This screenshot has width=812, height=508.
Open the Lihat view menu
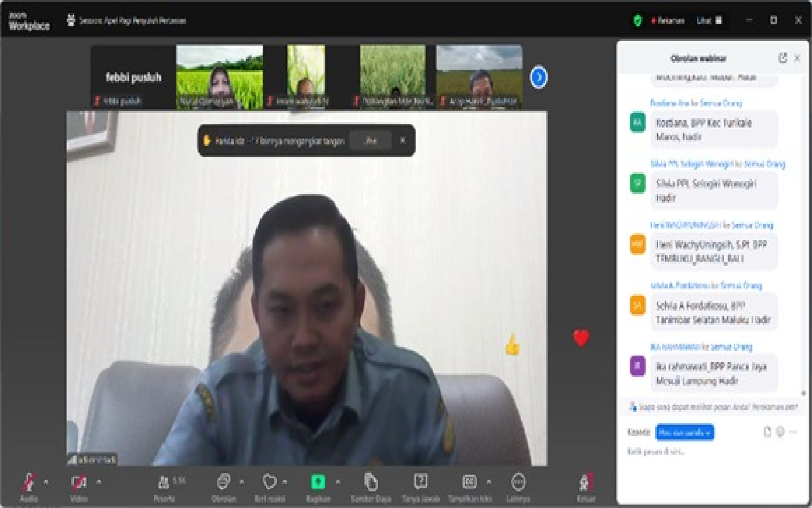709,20
